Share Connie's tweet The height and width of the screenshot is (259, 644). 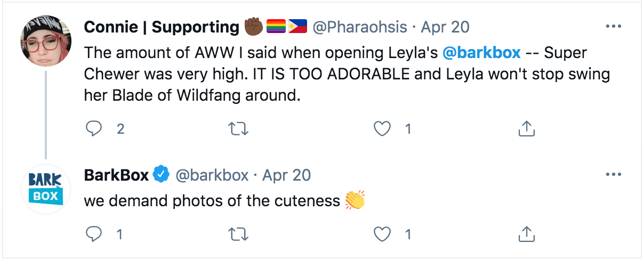coord(526,128)
